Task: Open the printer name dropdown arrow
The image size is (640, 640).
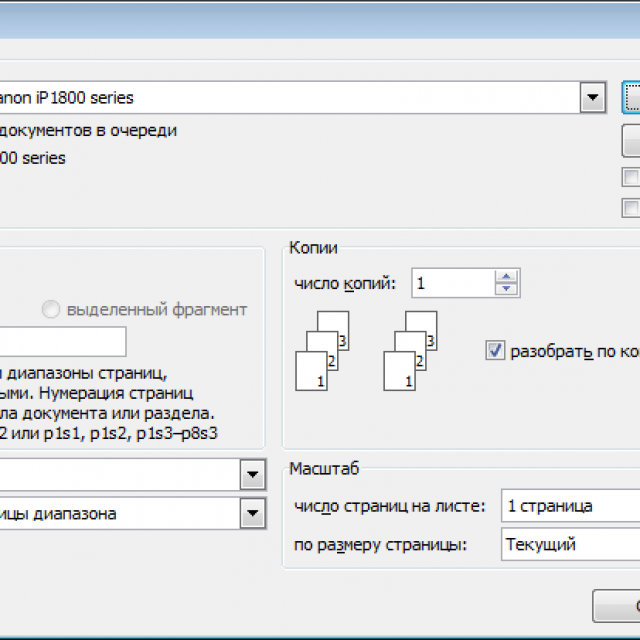Action: tap(592, 98)
